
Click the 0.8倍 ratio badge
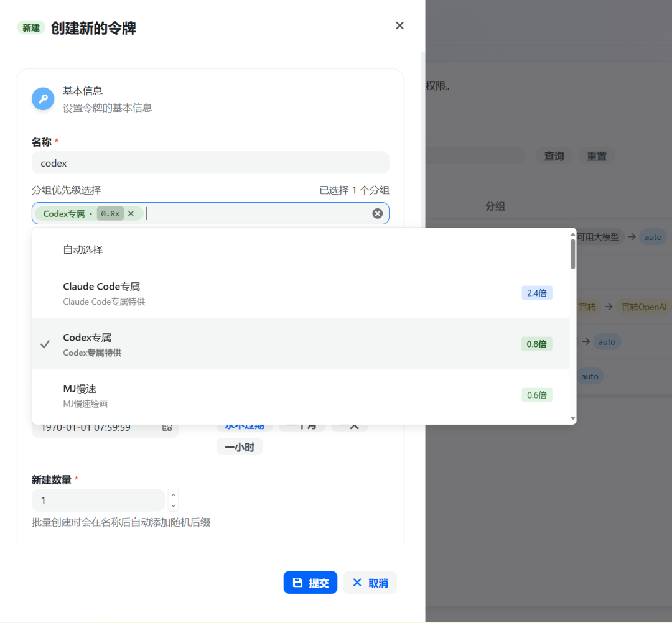tap(536, 344)
